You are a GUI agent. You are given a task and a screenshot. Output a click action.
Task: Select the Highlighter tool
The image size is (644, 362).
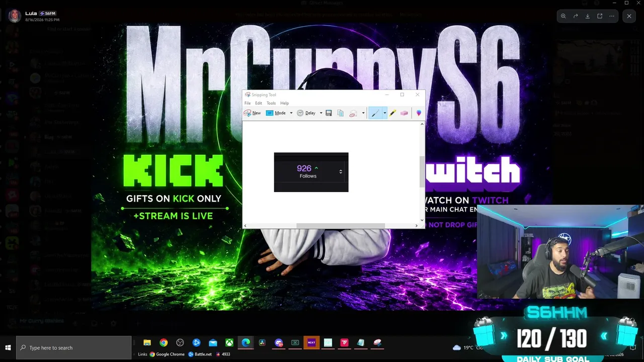392,113
